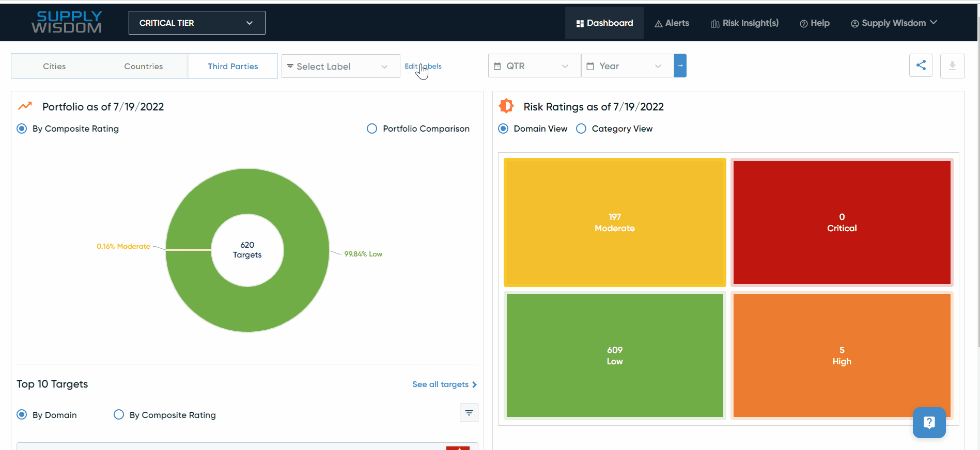
Task: Expand the CRITICAL TIER dropdown
Action: pos(197,23)
